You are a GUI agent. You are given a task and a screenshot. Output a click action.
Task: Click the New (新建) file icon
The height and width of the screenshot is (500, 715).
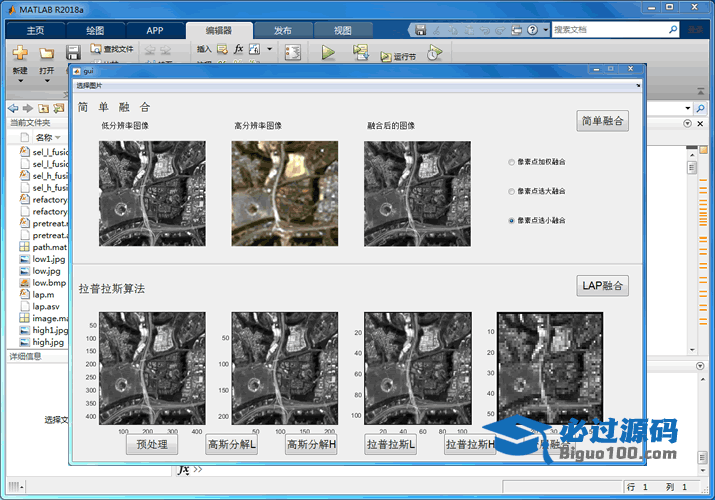point(20,53)
